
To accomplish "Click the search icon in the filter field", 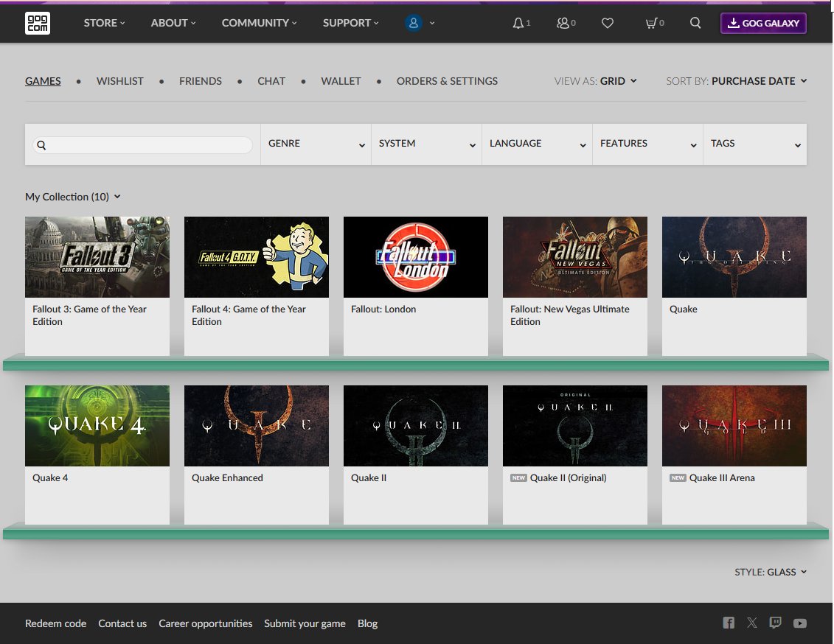I will (41, 145).
